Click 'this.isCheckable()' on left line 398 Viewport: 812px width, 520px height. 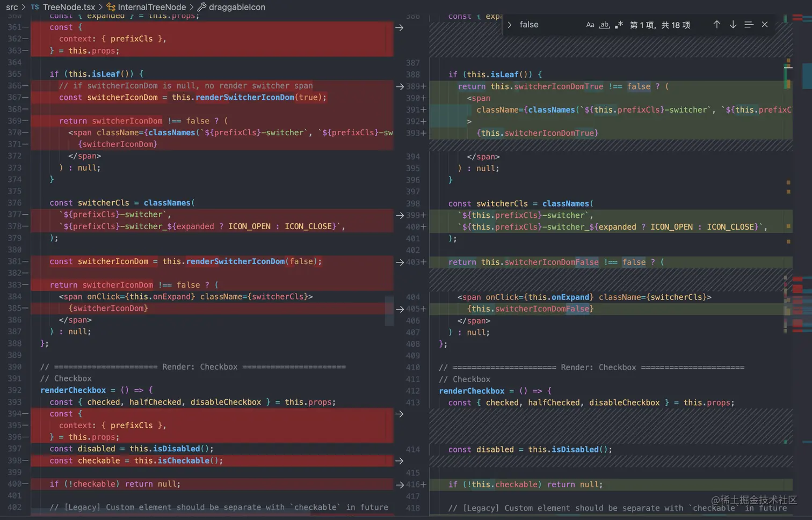[176, 461]
